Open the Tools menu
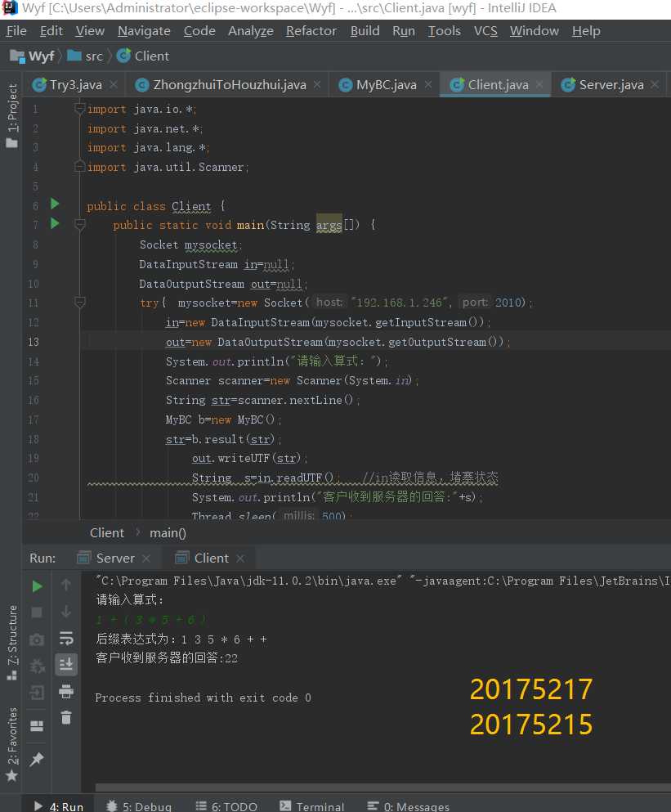 pyautogui.click(x=445, y=31)
